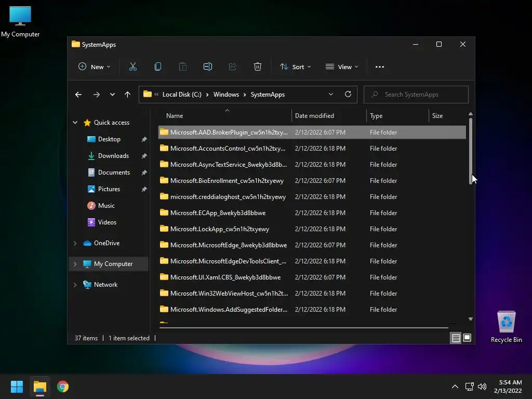Refresh the SystemApps folder view
The width and height of the screenshot is (532, 399).
[x=348, y=95]
